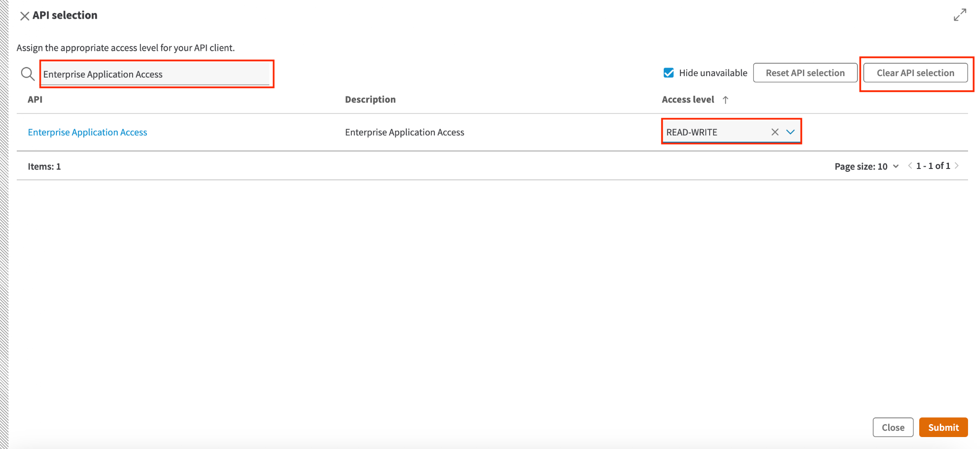
Task: Click Reset API selection button
Action: coord(805,73)
